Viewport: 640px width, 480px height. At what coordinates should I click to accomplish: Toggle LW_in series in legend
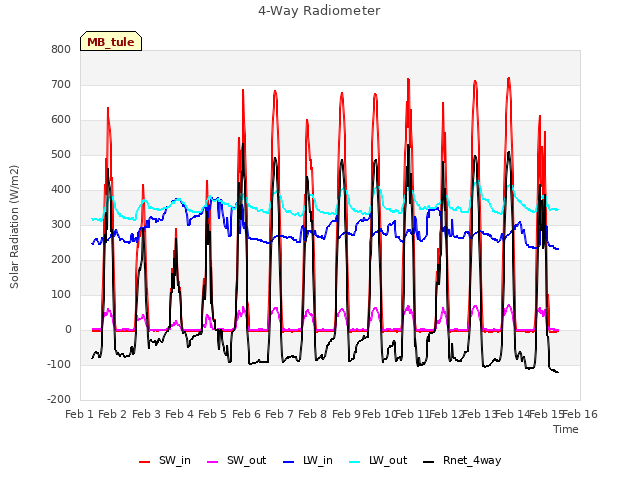308,460
